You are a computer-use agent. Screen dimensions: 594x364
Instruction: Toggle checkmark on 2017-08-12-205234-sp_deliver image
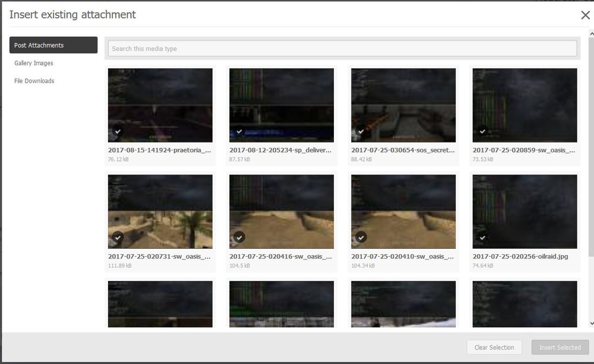point(239,131)
